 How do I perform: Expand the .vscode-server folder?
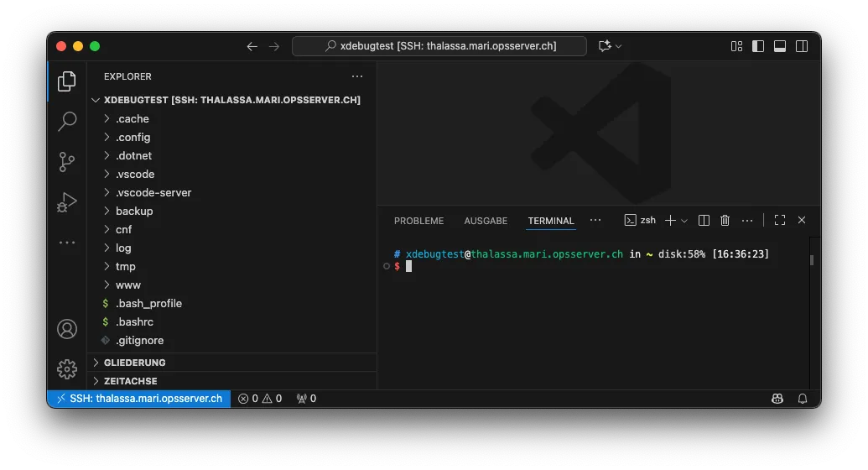232,192
